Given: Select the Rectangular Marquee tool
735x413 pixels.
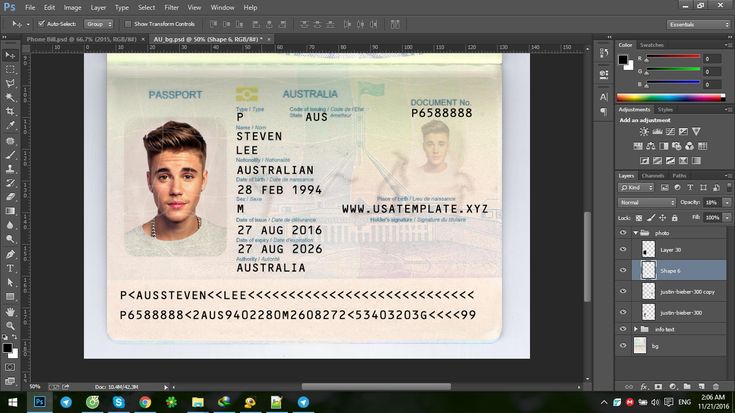Looking at the screenshot, I should click(10, 69).
